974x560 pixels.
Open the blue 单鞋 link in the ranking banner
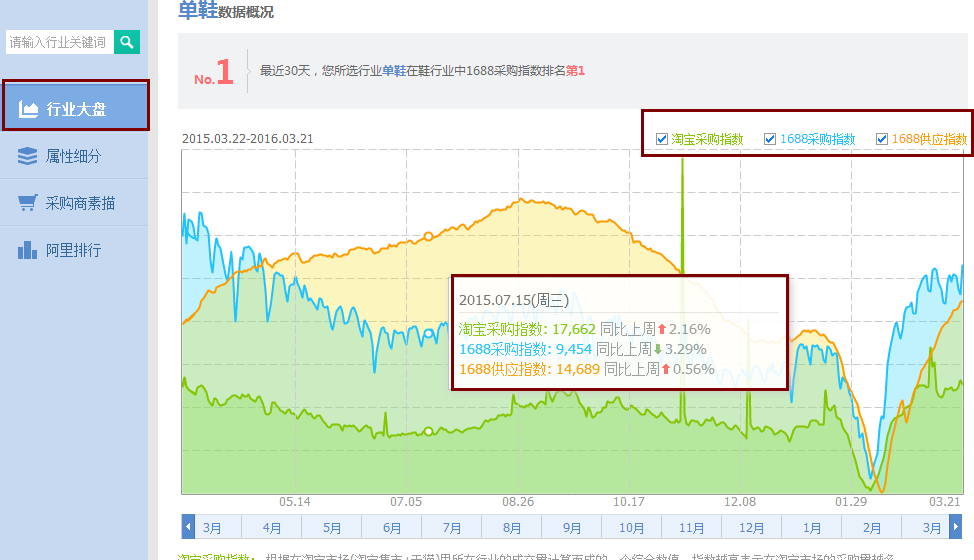[394, 71]
